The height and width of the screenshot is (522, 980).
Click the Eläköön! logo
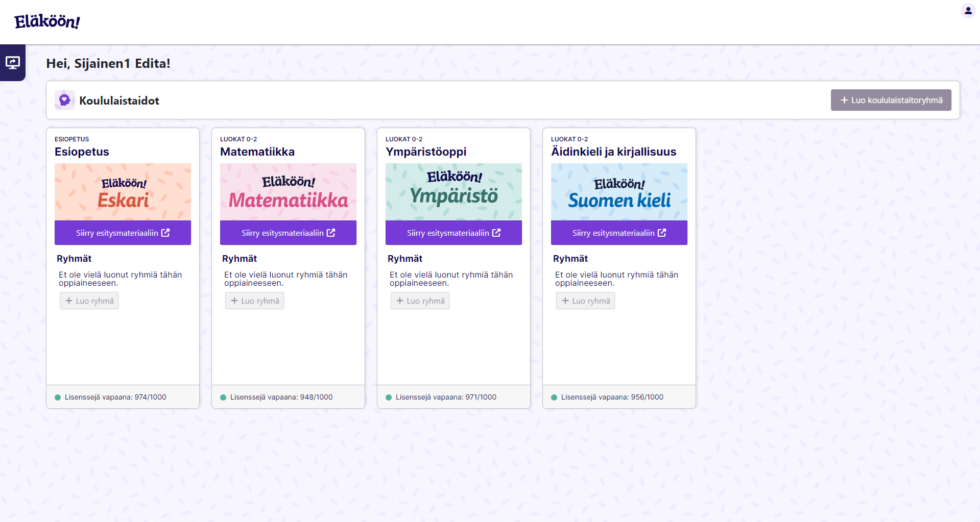click(47, 21)
